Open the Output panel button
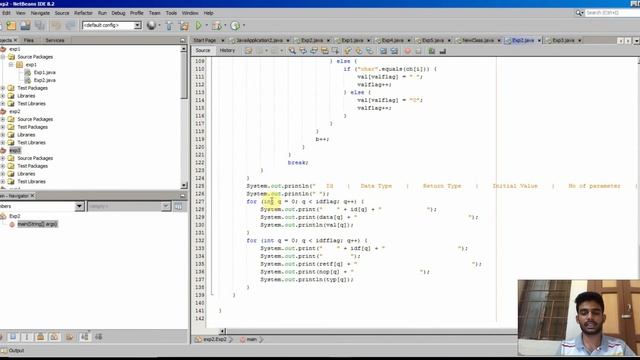This screenshot has width=640, height=360. click(13, 351)
